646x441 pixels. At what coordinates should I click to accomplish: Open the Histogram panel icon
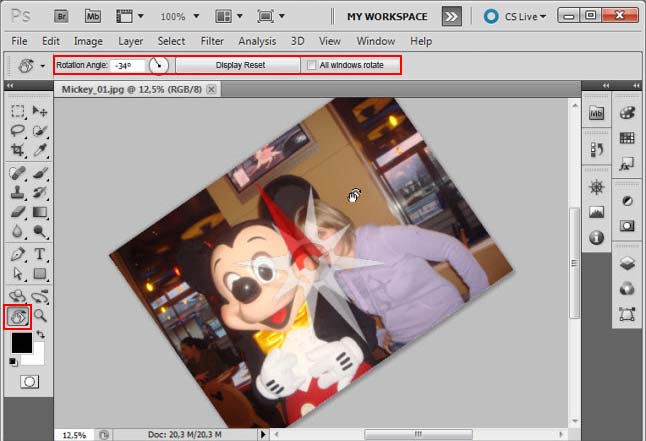[596, 212]
